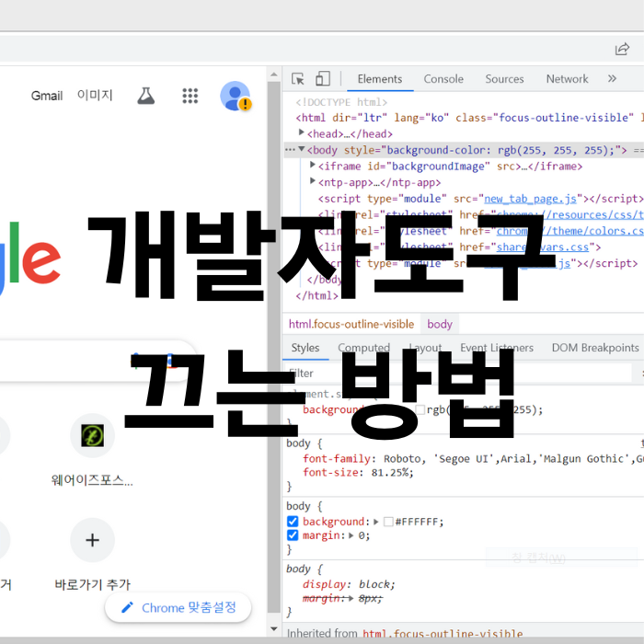
Task: Open the Network tab
Action: (568, 79)
